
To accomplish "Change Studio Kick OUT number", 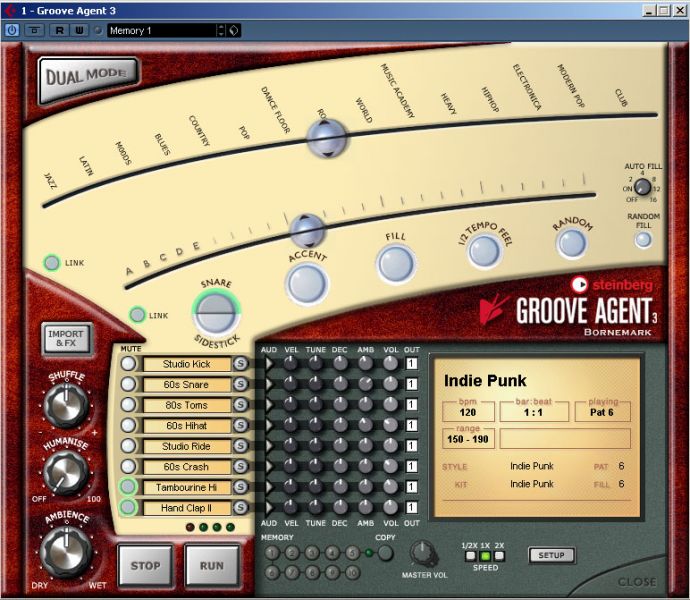I will point(411,364).
